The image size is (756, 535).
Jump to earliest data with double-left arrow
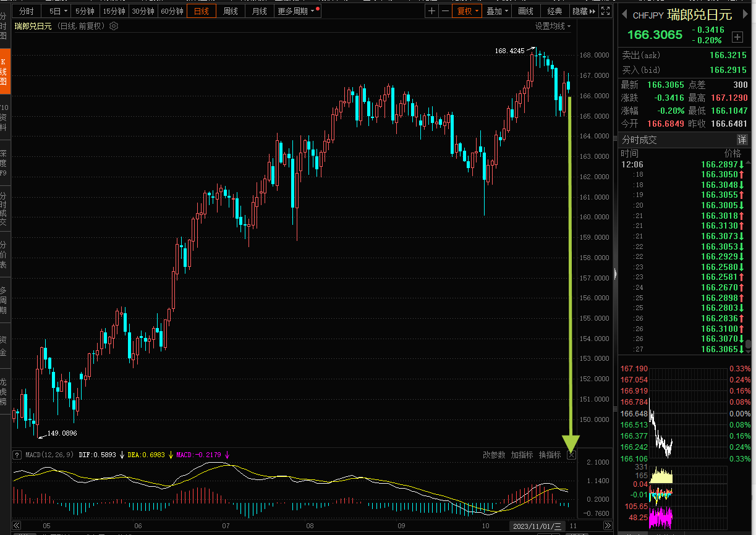(17, 526)
